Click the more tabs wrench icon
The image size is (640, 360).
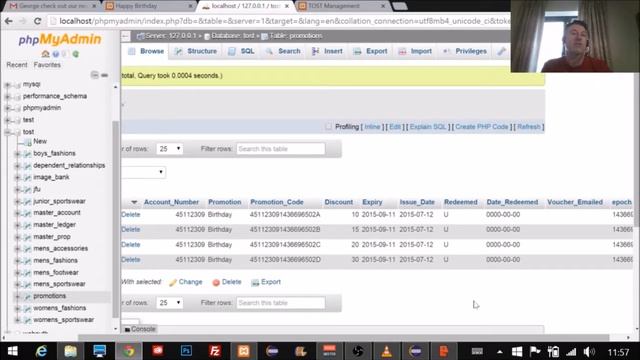(x=501, y=51)
